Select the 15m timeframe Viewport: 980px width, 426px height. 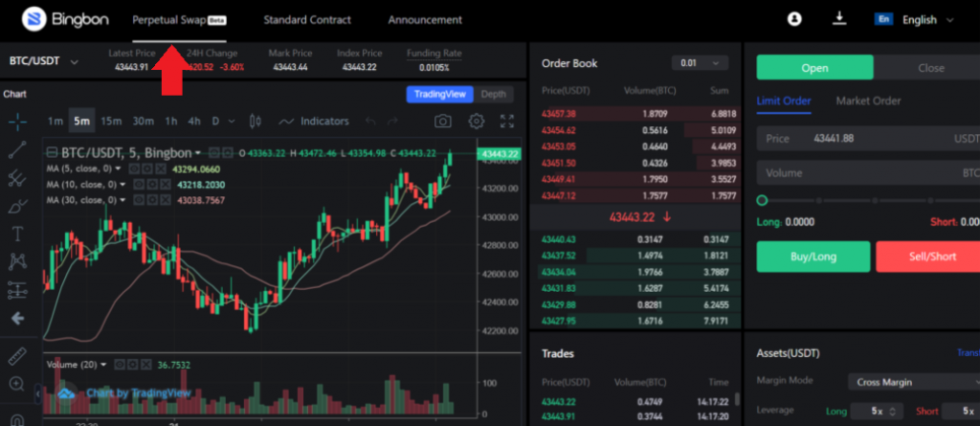[111, 121]
